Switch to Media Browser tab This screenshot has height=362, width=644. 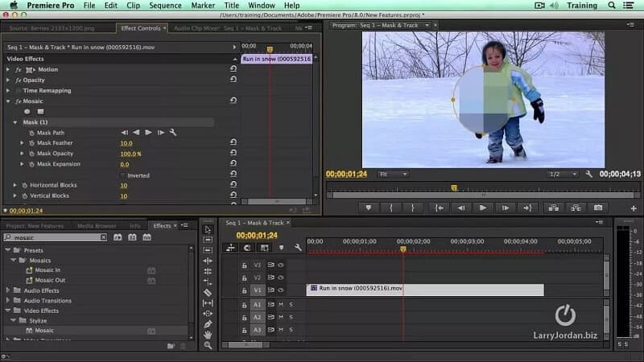click(97, 226)
